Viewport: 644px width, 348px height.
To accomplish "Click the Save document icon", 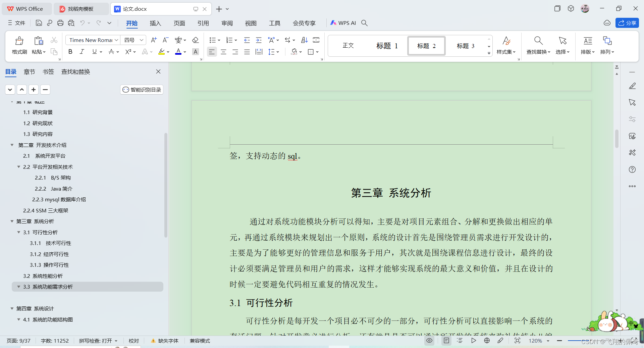I will (x=39, y=23).
